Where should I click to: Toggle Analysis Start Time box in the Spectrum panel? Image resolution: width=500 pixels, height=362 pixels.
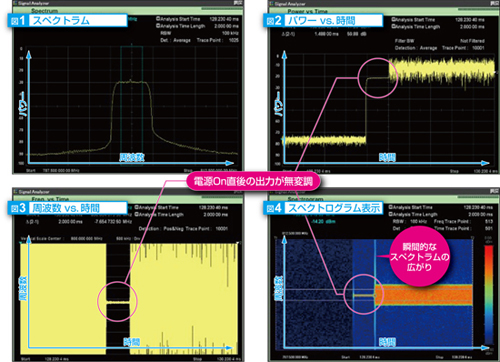click(158, 19)
